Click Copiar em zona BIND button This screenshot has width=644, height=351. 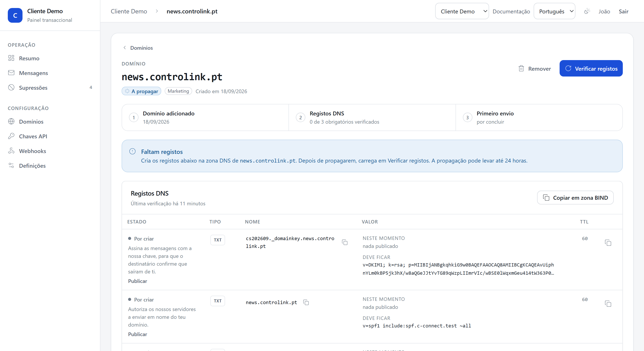click(575, 198)
